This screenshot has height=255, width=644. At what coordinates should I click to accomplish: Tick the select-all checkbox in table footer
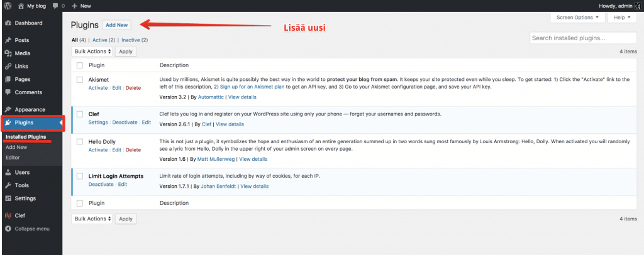click(80, 203)
